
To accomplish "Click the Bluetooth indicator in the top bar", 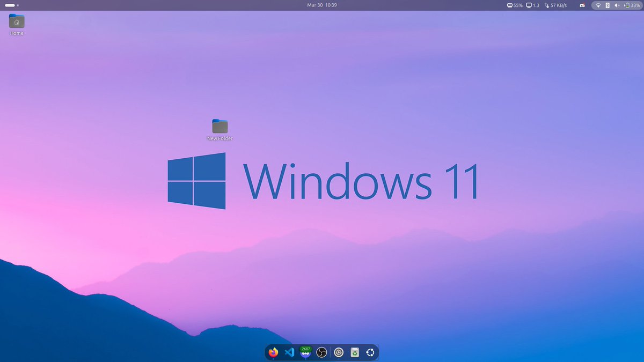I will click(608, 5).
